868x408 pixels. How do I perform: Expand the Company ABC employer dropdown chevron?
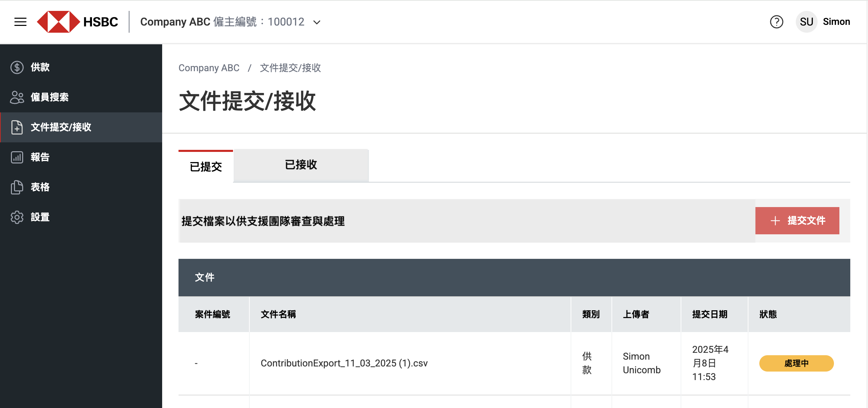pos(317,22)
